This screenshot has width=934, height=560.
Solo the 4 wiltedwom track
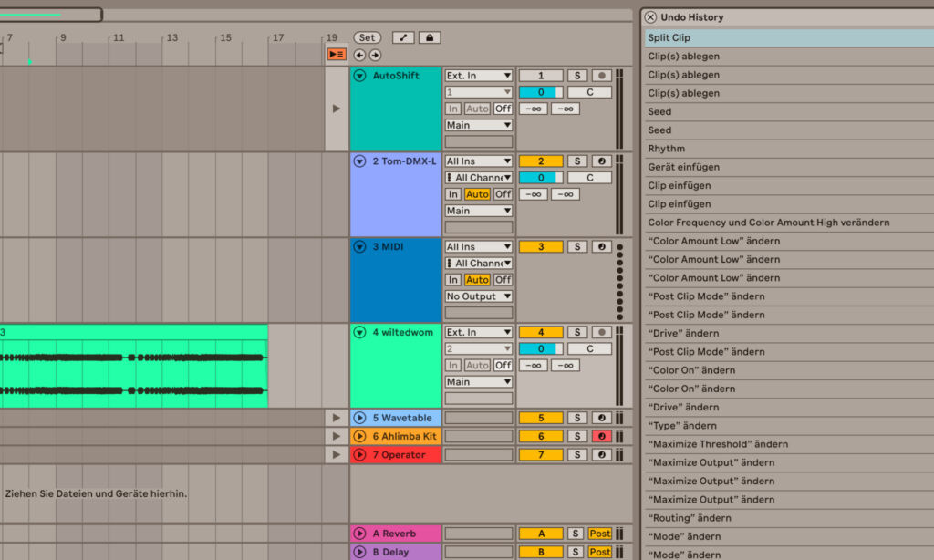(577, 332)
